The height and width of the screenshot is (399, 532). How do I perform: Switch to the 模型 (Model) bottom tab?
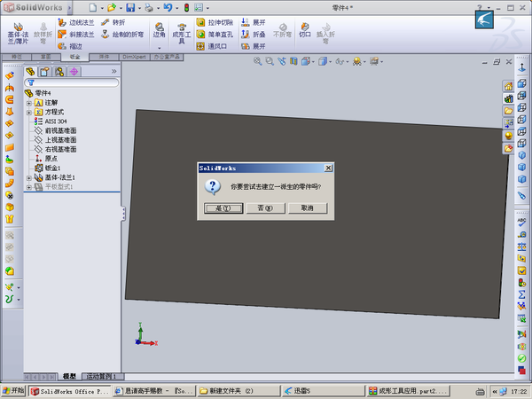(69, 376)
